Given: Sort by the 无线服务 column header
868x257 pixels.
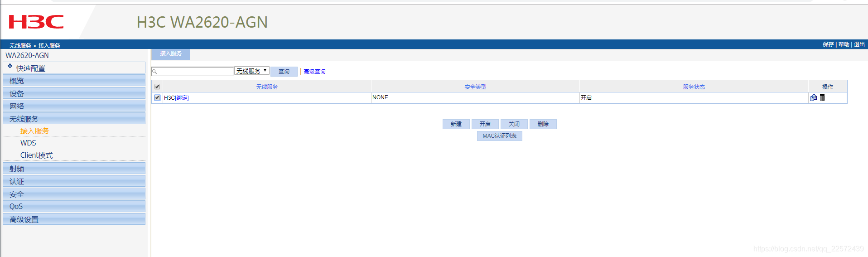Looking at the screenshot, I should (267, 87).
